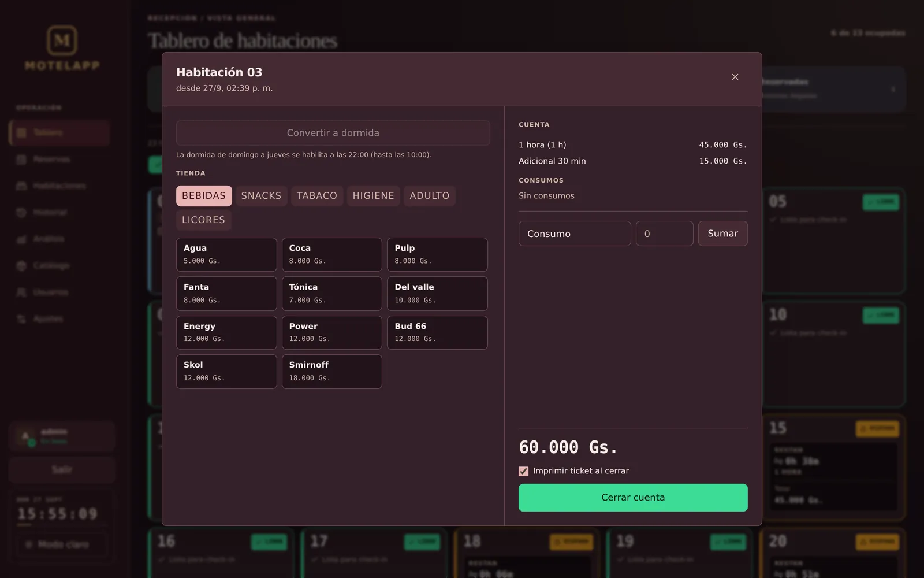Add Pulp drink to consumos
The height and width of the screenshot is (578, 924).
pyautogui.click(x=437, y=254)
